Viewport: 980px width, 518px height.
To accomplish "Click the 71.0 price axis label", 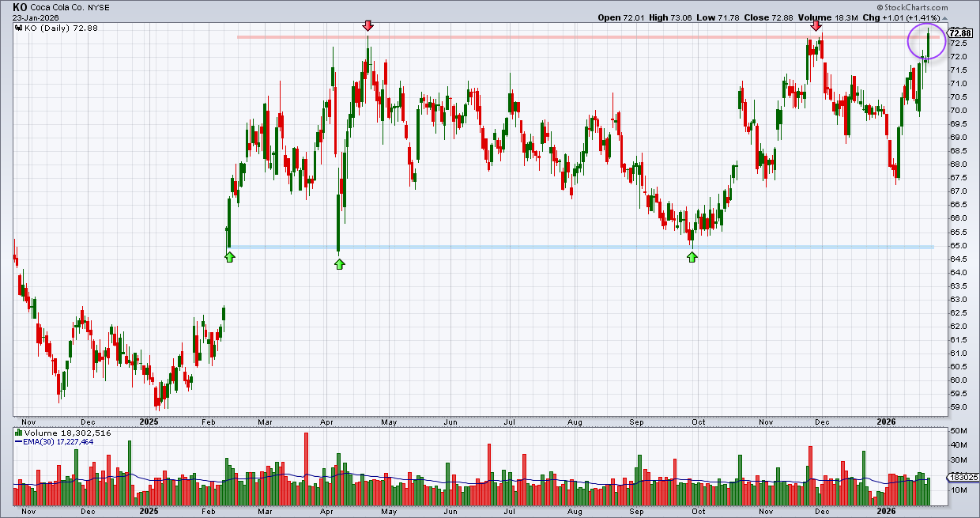I will [958, 84].
